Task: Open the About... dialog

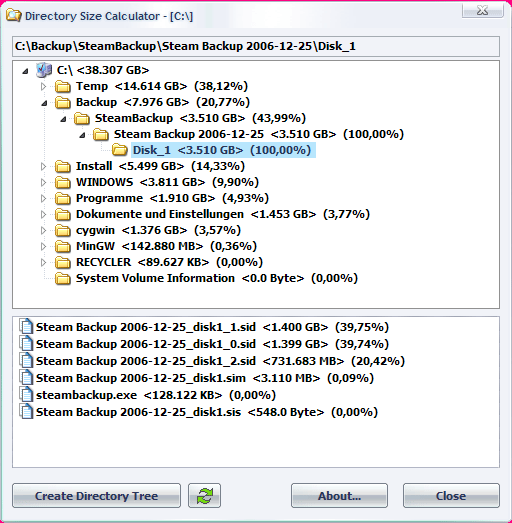Action: tap(339, 495)
